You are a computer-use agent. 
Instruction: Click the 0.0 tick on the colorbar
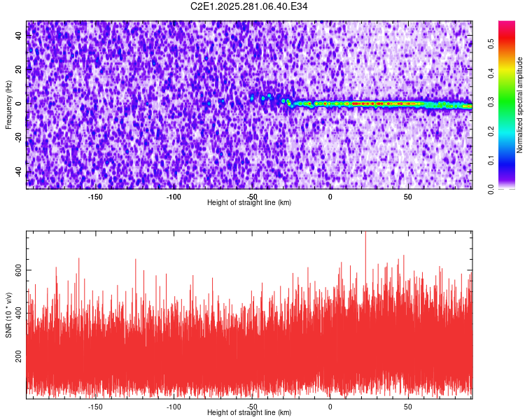(x=491, y=188)
